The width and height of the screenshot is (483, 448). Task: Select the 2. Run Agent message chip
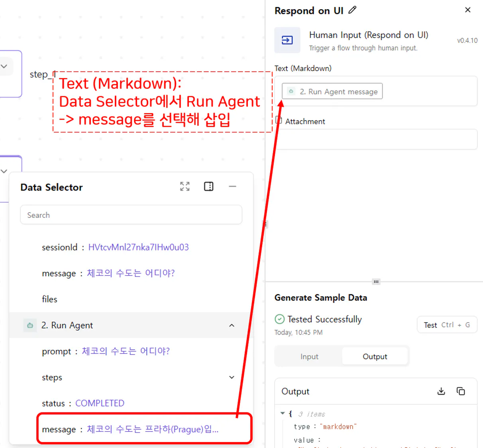332,91
